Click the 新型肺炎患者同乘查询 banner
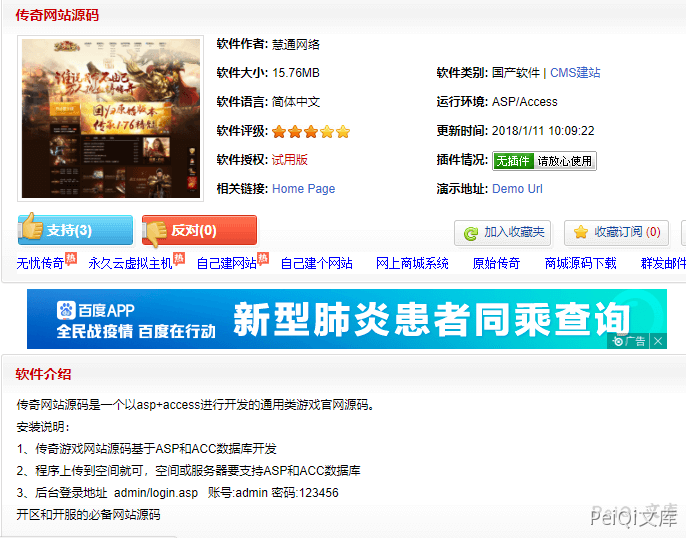The height and width of the screenshot is (538, 686). pos(430,319)
